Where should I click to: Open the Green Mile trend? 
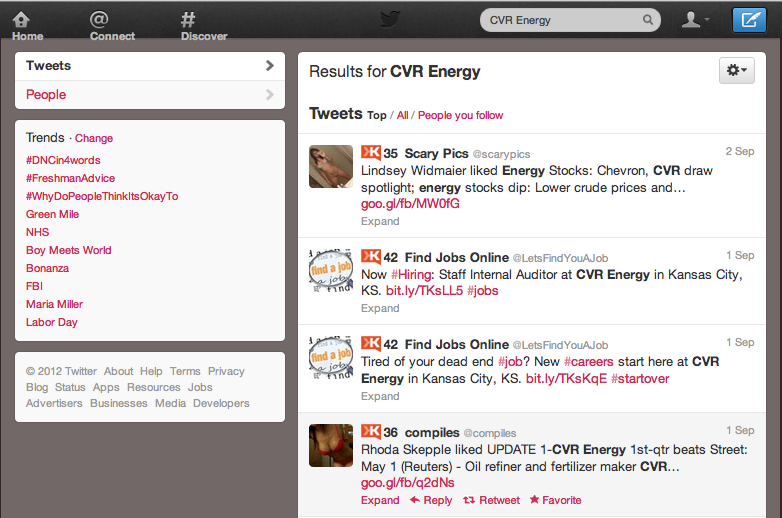52,214
